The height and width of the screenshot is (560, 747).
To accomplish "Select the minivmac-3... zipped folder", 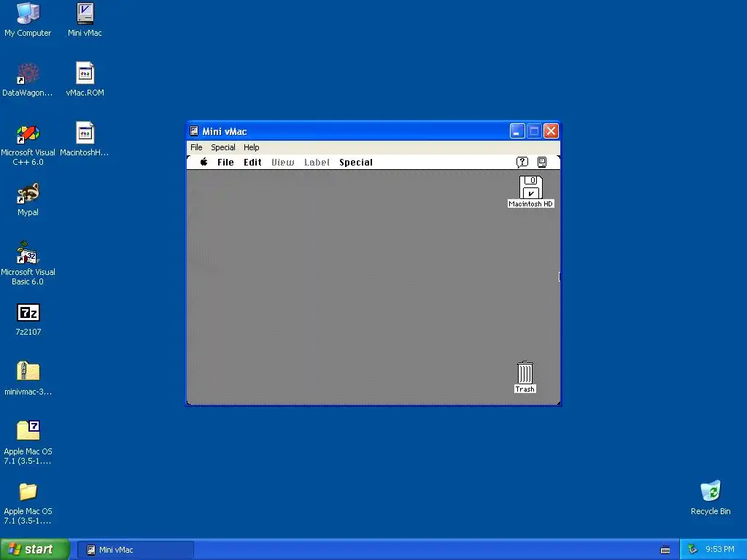I will (x=28, y=378).
